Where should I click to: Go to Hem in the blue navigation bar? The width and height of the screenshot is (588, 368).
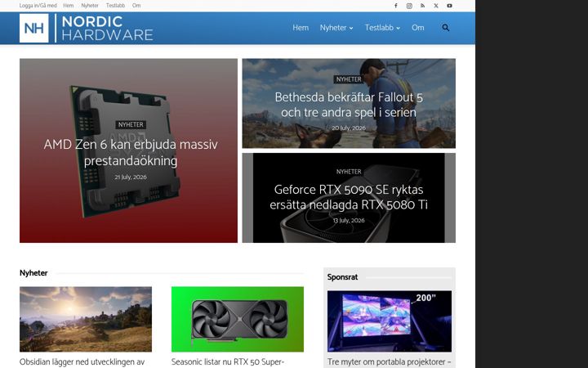301,28
